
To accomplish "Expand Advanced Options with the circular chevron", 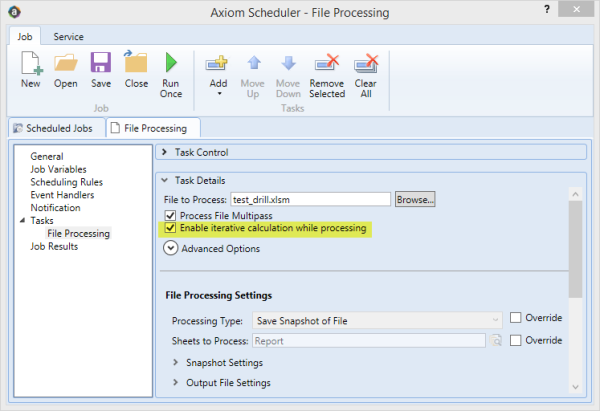I will pos(170,248).
